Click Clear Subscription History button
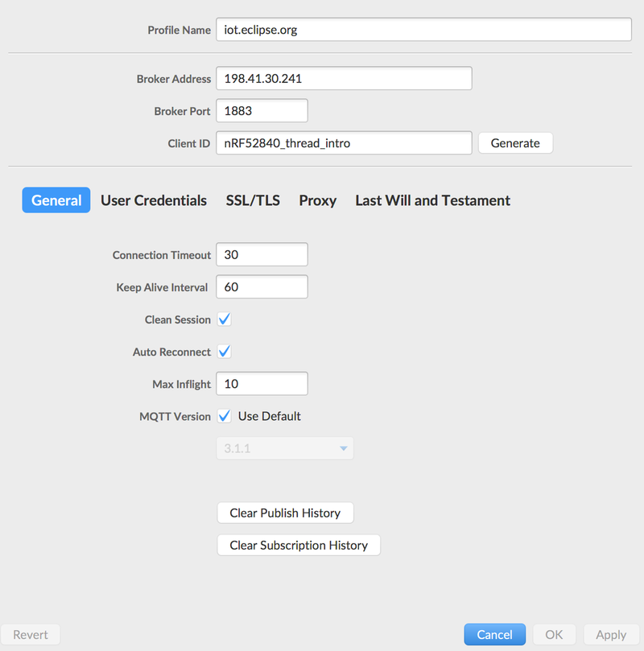 pyautogui.click(x=299, y=545)
